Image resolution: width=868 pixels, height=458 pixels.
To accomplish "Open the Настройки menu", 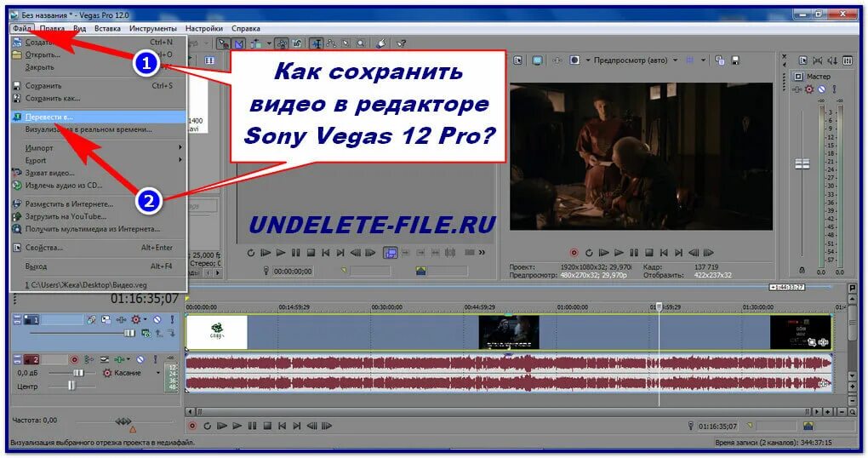I will pyautogui.click(x=204, y=28).
